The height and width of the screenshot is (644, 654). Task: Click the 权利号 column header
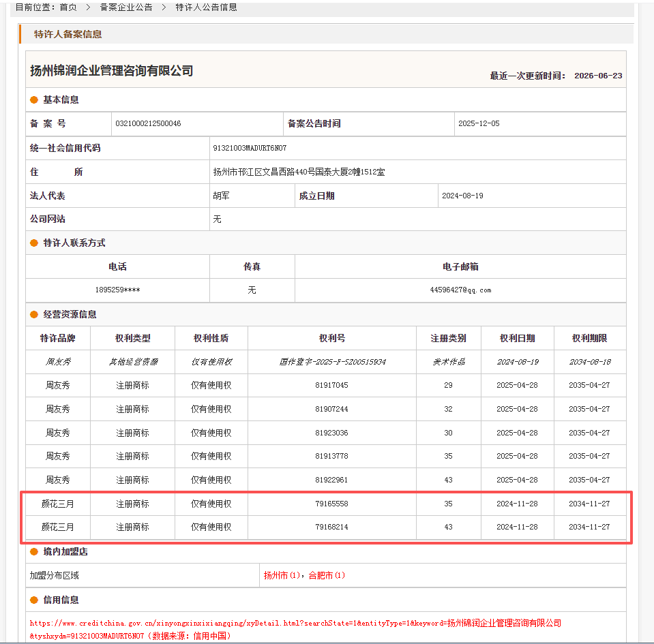click(332, 338)
